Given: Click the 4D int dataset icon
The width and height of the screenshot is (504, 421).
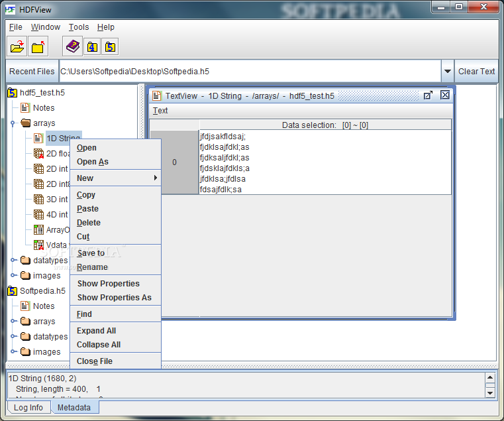Looking at the screenshot, I should coord(38,214).
